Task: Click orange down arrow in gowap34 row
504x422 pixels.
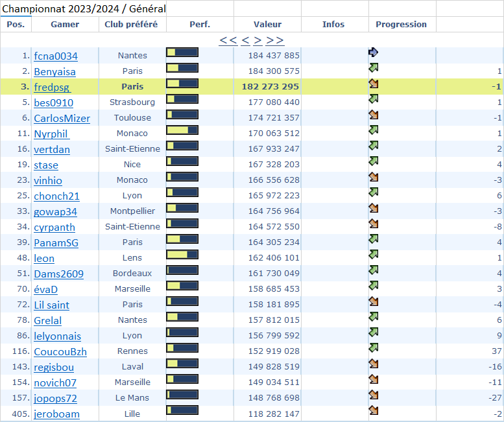Action: tap(373, 208)
